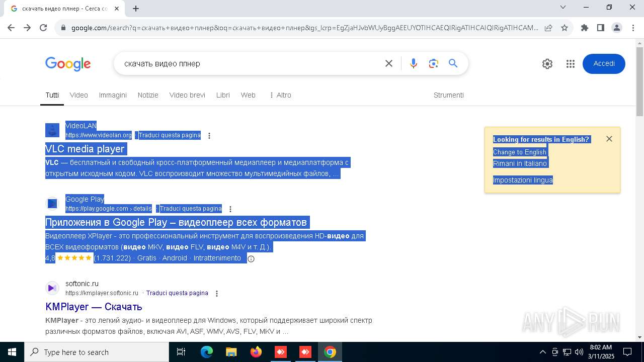Click the share page icon in address bar

tap(548, 28)
